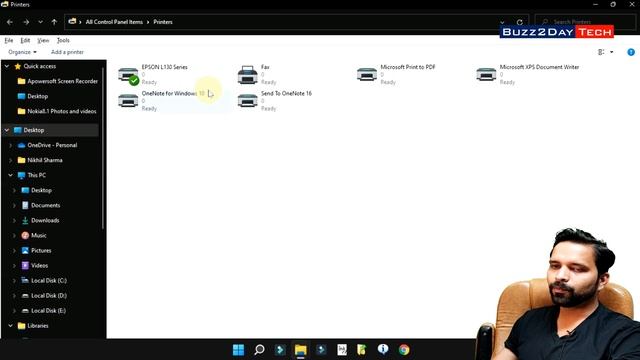Go up one level with Up arrow
The image size is (640, 360).
pyautogui.click(x=54, y=22)
